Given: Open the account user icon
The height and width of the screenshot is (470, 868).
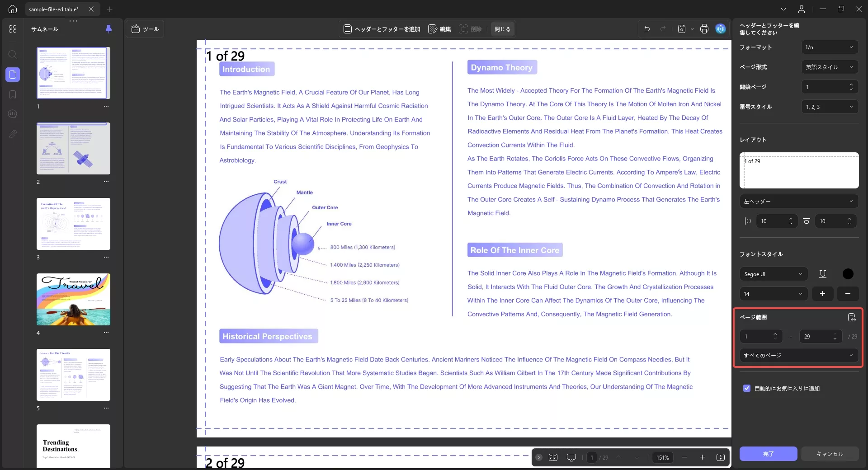Looking at the screenshot, I should tap(802, 9).
